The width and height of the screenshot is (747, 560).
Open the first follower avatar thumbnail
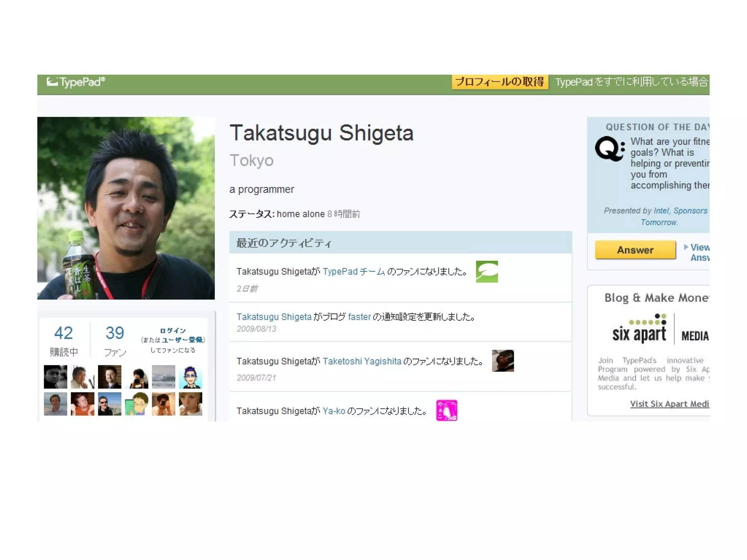[55, 377]
